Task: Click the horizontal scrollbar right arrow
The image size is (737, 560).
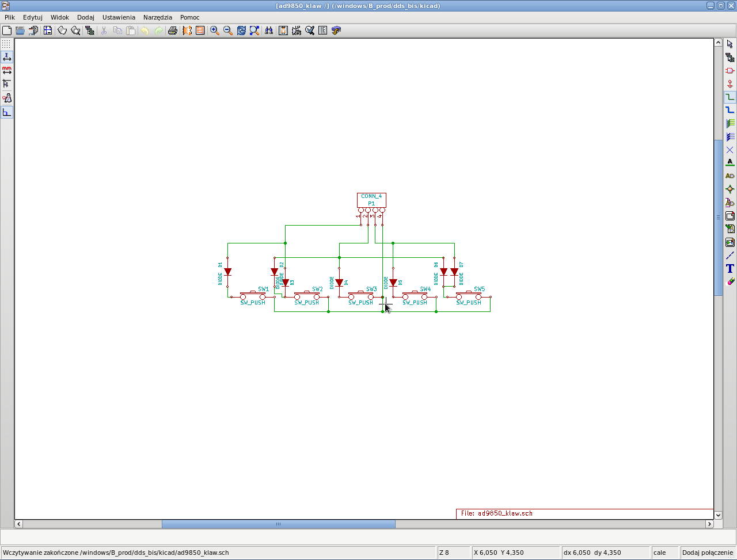Action: pos(709,524)
